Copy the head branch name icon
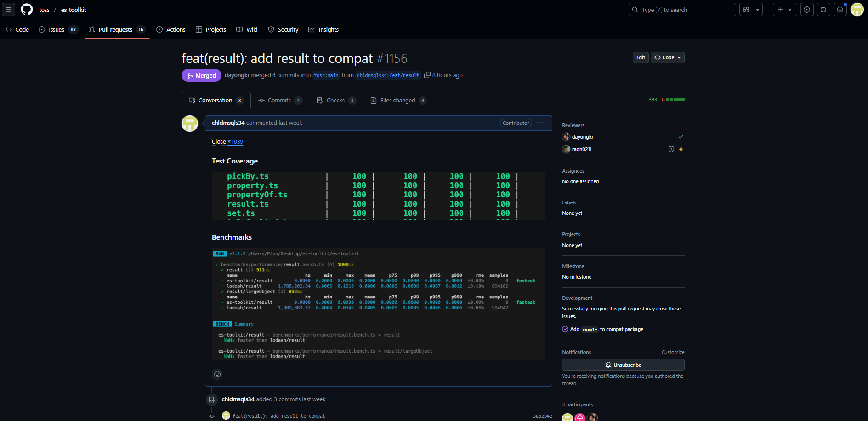The height and width of the screenshot is (421, 868). [x=427, y=75]
